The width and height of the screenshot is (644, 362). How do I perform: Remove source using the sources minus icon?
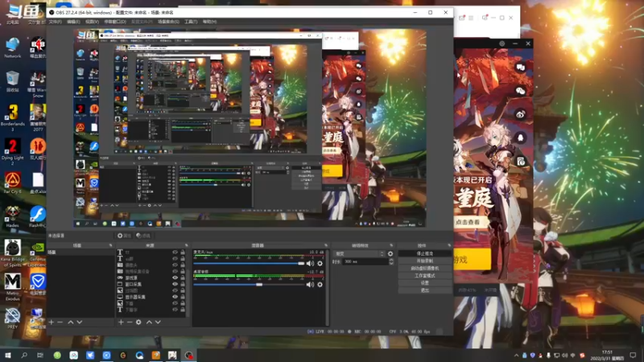(130, 323)
